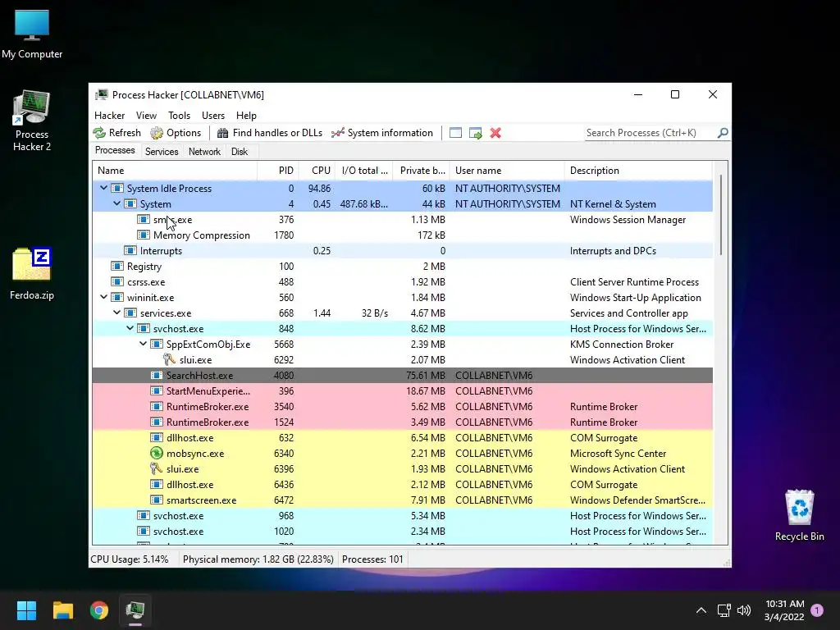Click slui.exe PID 6292 keys icon
840x630 pixels.
click(x=169, y=359)
